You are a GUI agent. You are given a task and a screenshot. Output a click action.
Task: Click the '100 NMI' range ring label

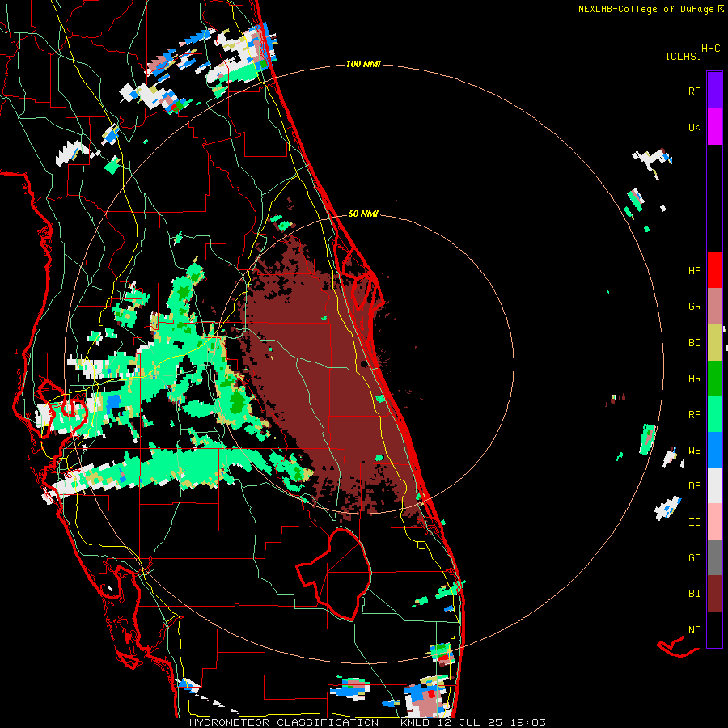tap(363, 64)
